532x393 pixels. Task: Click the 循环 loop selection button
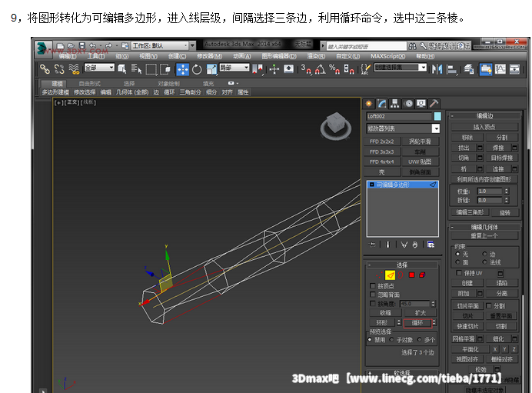tap(417, 323)
